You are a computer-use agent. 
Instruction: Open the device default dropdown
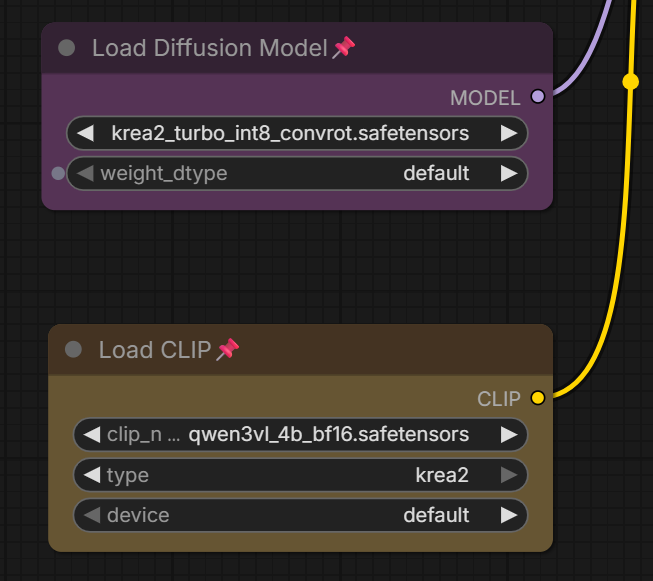(x=300, y=515)
